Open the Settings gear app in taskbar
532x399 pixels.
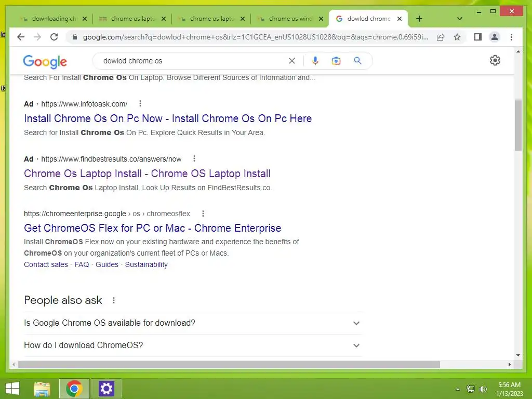tap(106, 389)
